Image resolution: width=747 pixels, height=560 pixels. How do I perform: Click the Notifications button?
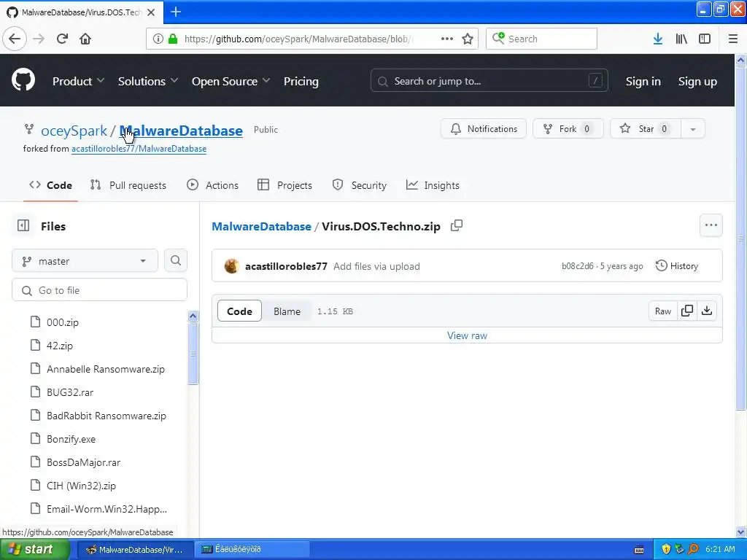tap(484, 128)
